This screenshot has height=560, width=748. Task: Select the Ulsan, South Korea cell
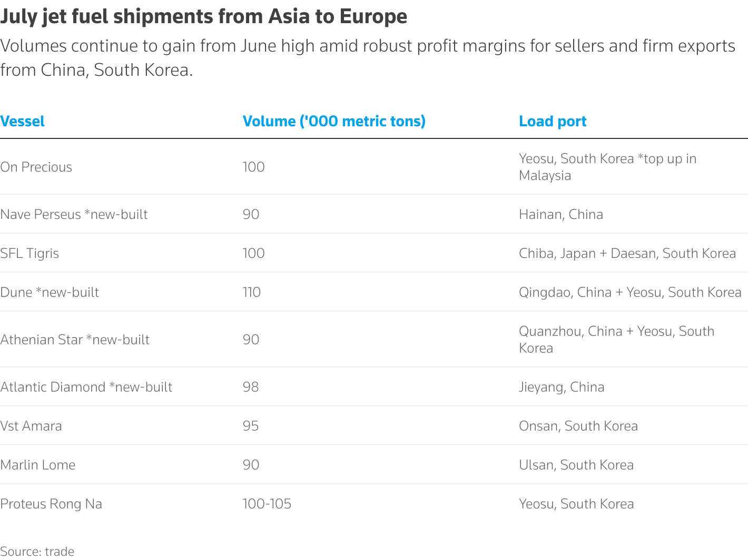point(576,465)
